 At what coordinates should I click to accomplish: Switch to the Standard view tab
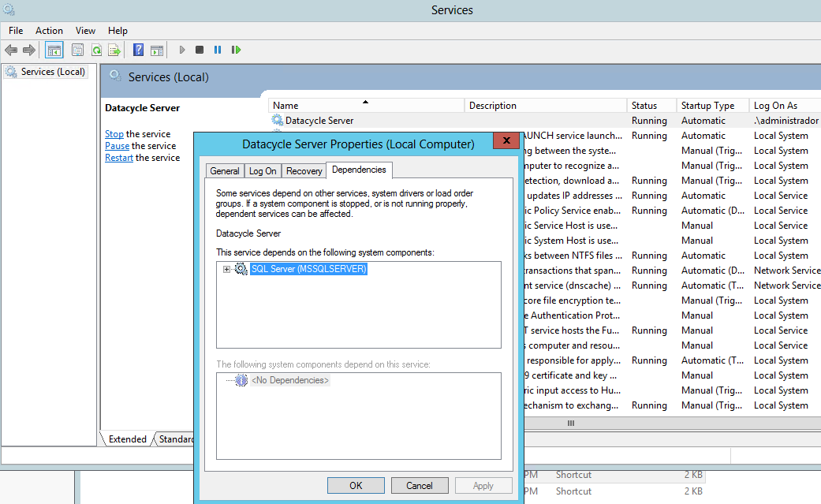point(176,439)
